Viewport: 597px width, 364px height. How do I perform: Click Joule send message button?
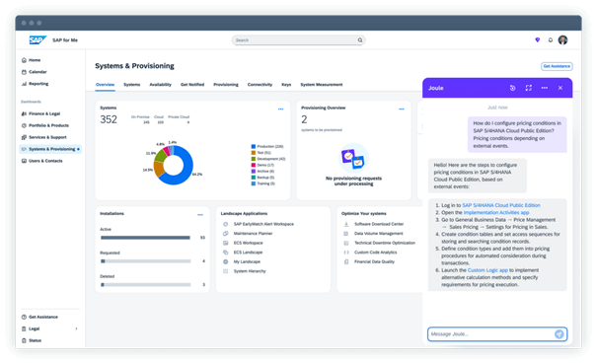[x=559, y=334]
